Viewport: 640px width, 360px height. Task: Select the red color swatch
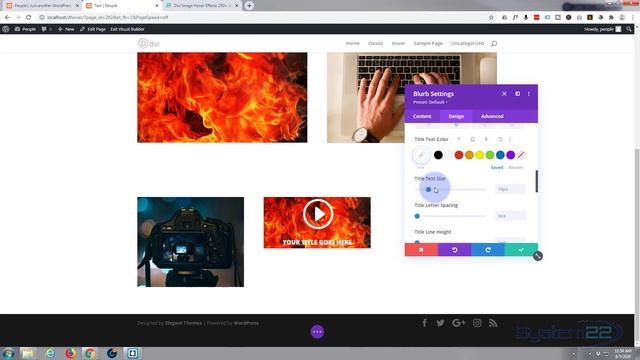coord(459,155)
